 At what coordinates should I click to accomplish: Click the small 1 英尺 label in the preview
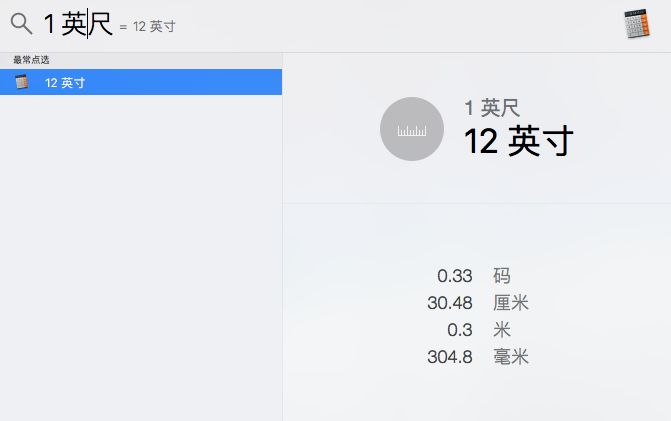coord(491,108)
